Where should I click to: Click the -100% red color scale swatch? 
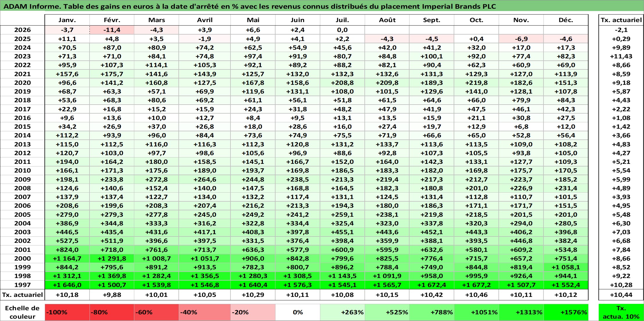67,312
